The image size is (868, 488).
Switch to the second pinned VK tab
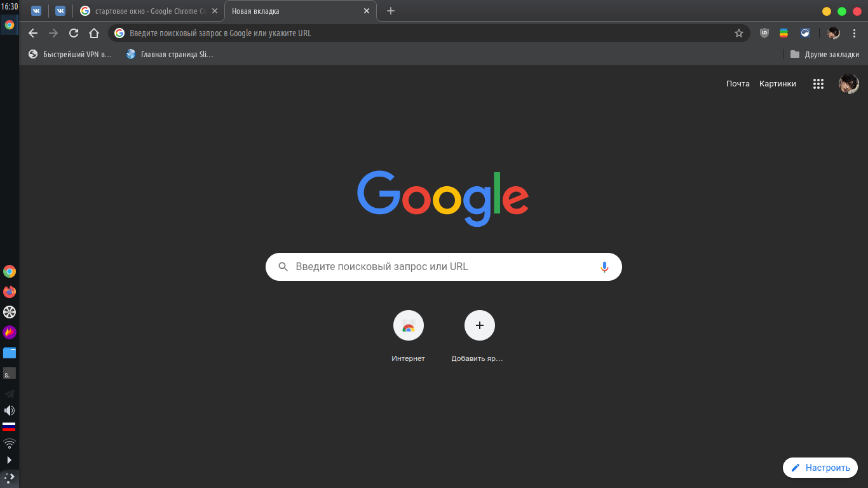pyautogui.click(x=60, y=11)
